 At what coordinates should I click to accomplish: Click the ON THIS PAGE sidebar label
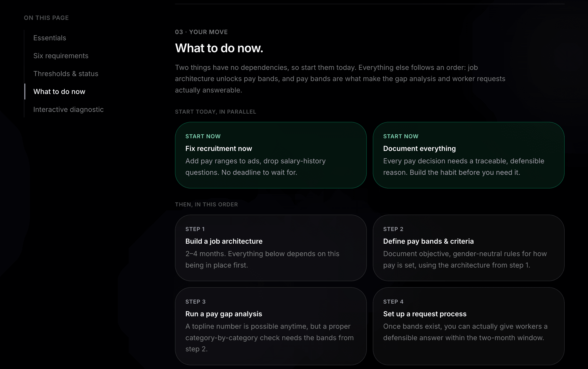pos(46,18)
